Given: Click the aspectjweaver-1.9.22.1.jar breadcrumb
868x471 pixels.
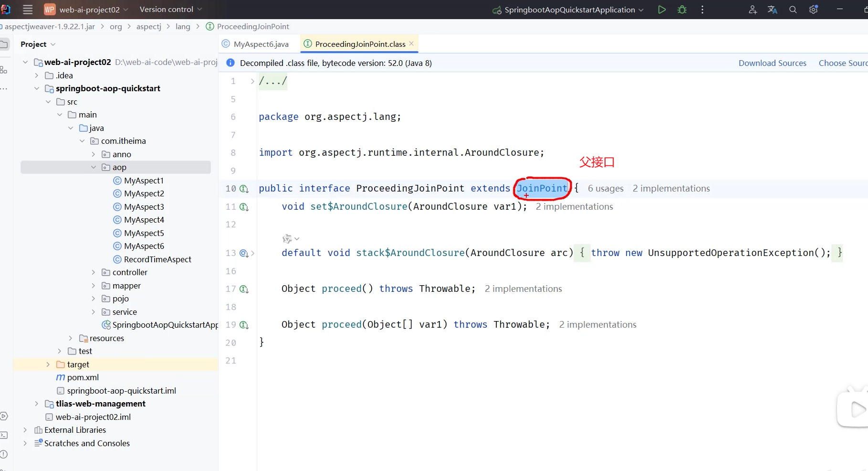Looking at the screenshot, I should tap(49, 26).
